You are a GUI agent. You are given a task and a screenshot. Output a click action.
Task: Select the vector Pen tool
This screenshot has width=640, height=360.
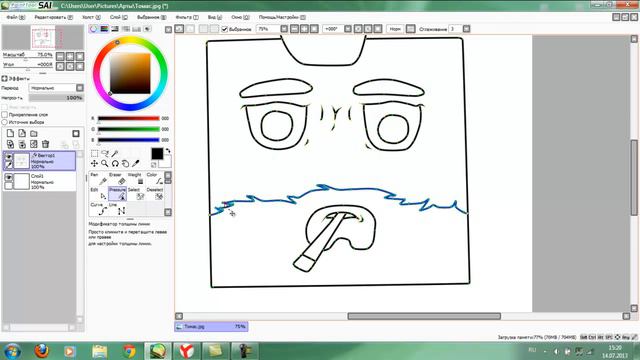pyautogui.click(x=99, y=178)
